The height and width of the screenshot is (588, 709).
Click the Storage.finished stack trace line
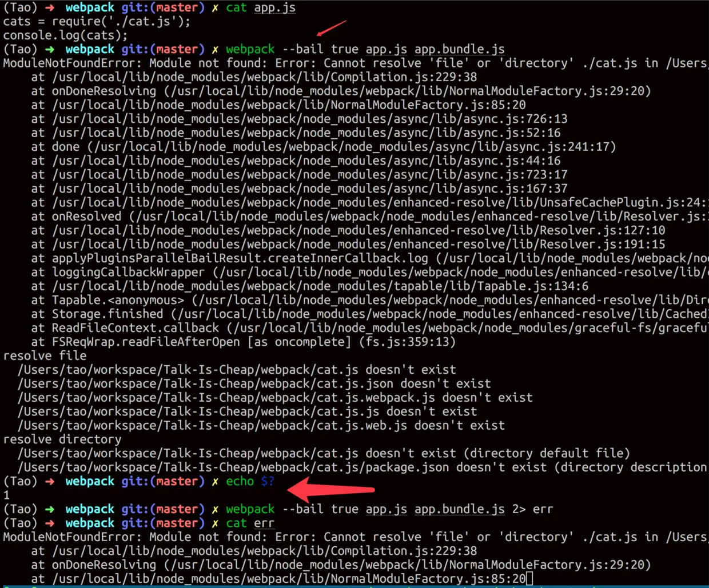(x=370, y=314)
